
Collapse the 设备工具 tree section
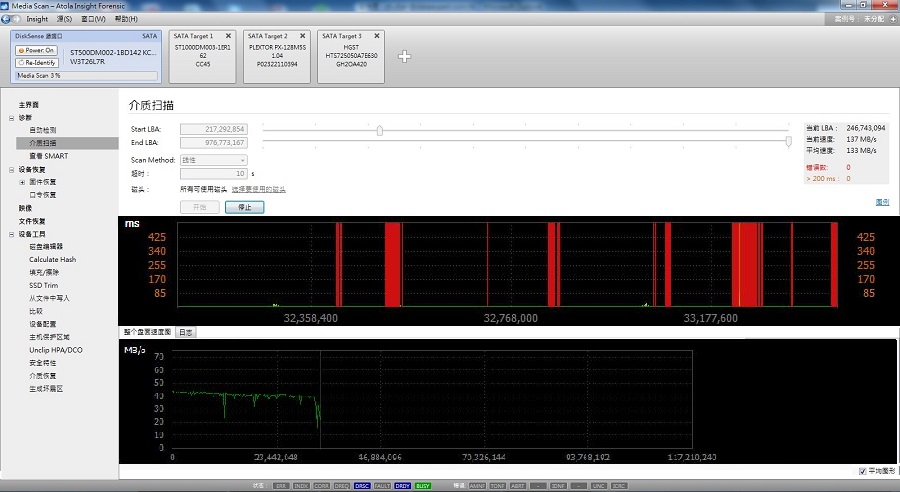12,234
